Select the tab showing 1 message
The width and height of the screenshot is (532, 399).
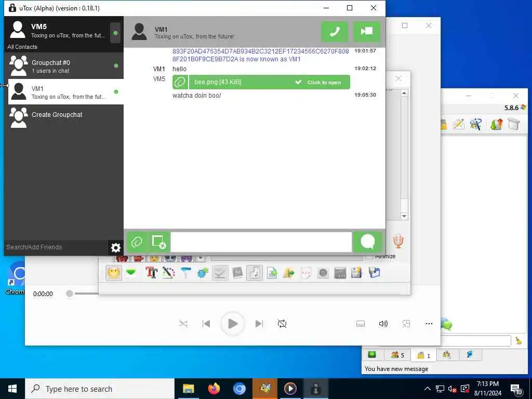click(423, 355)
